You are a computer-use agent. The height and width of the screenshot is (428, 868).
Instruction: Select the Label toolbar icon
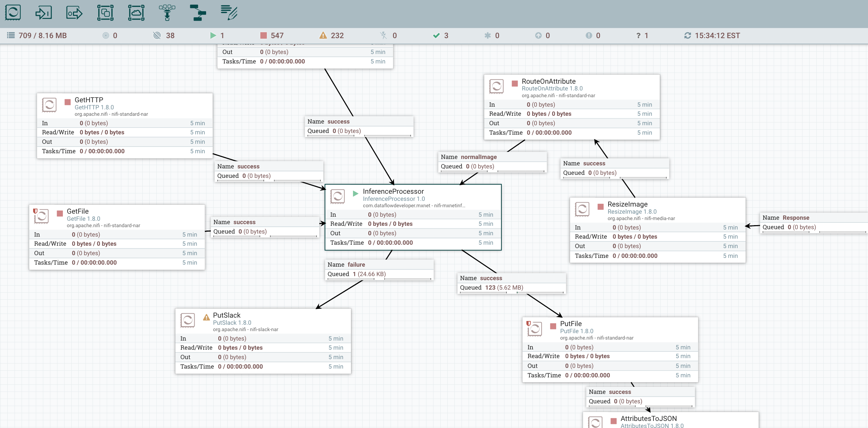(x=229, y=13)
